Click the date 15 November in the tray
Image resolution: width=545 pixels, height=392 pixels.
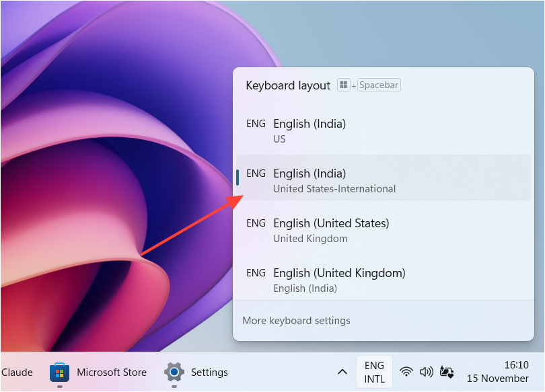(x=497, y=379)
